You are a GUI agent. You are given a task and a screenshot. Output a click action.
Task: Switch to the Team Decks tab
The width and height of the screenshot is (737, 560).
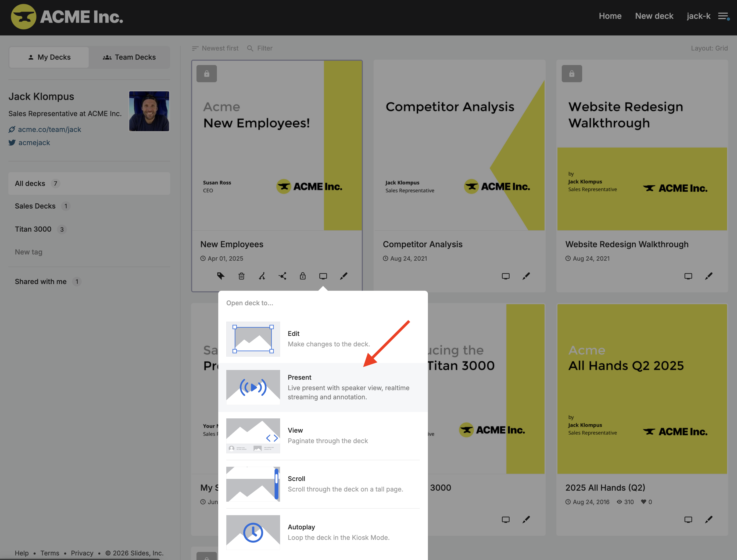[129, 57]
